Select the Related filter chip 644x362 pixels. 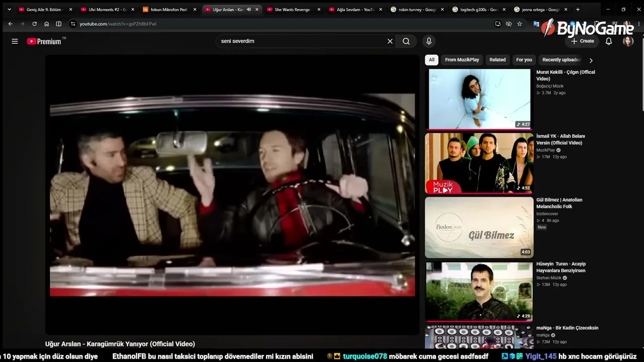[x=498, y=60]
